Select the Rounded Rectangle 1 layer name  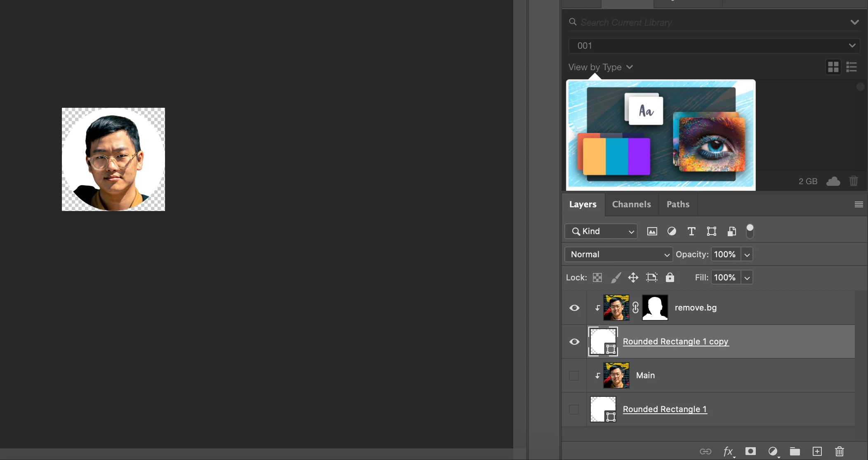click(x=665, y=409)
